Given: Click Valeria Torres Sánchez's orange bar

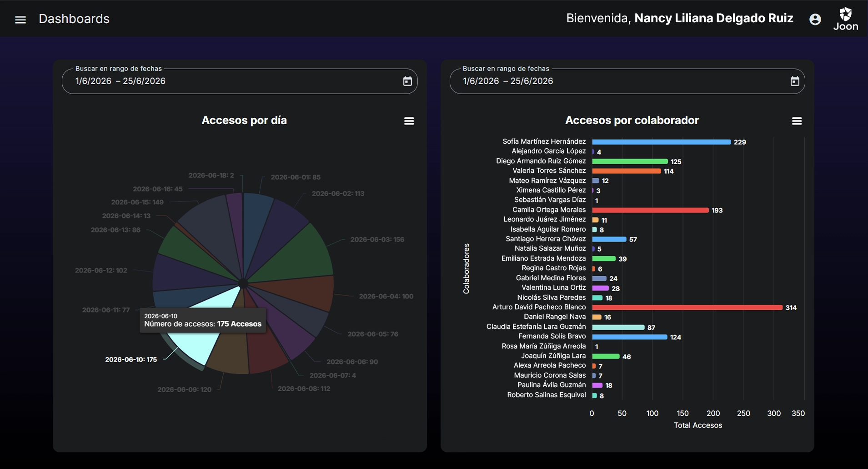Looking at the screenshot, I should point(627,171).
